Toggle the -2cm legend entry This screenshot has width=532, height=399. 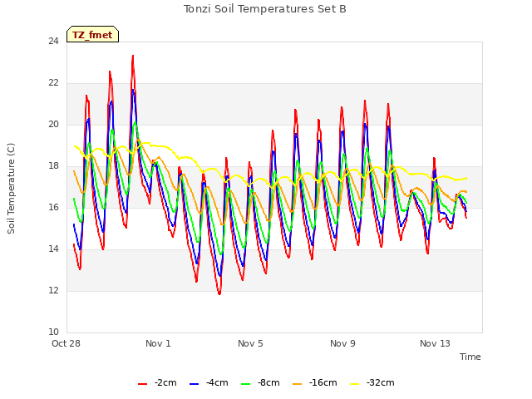pyautogui.click(x=157, y=383)
